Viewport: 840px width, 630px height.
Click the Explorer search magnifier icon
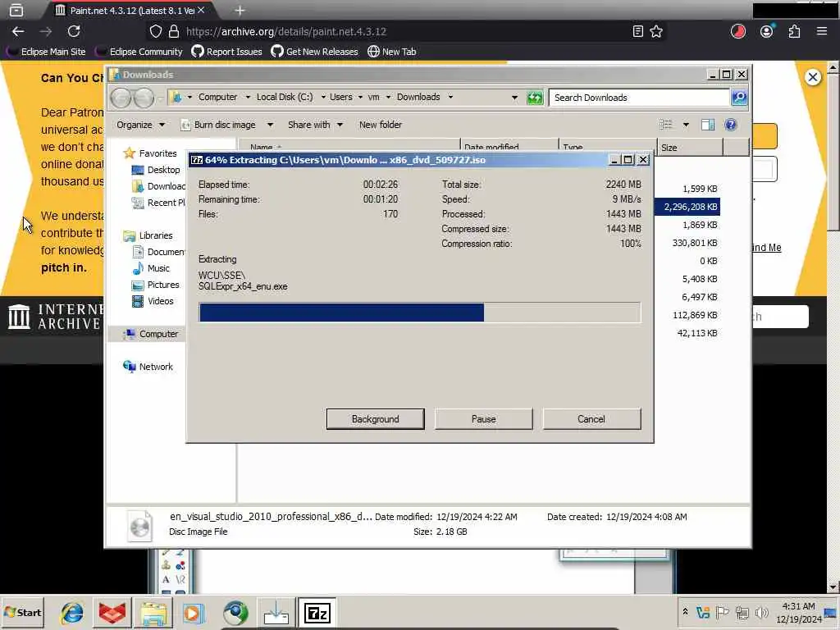click(x=739, y=98)
